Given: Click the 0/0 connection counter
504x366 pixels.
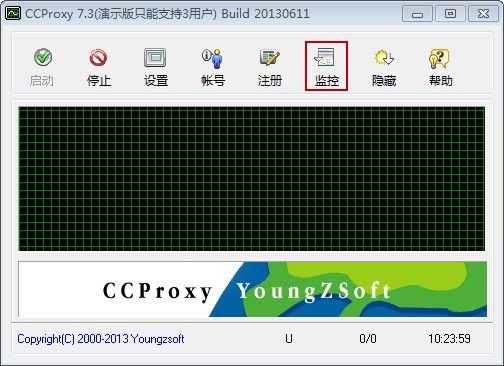Looking at the screenshot, I should (368, 339).
